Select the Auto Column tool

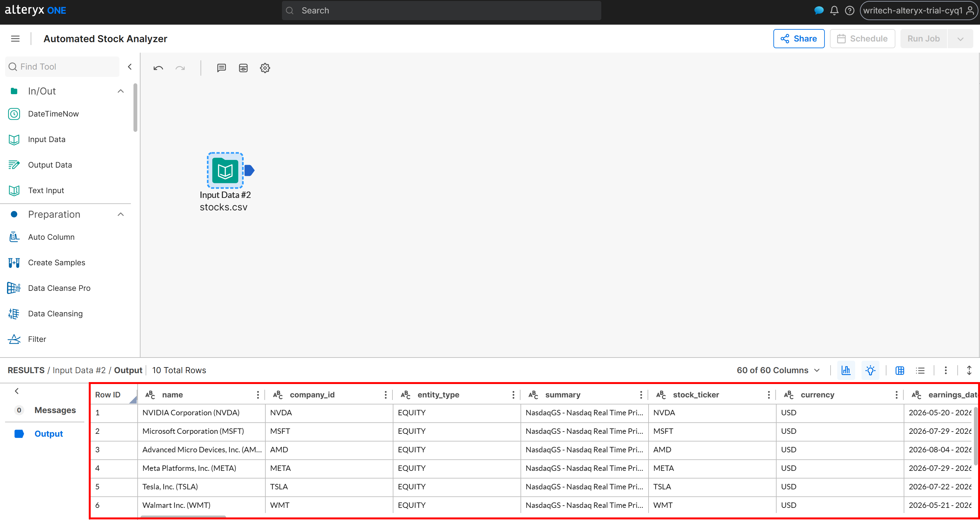[x=51, y=237]
